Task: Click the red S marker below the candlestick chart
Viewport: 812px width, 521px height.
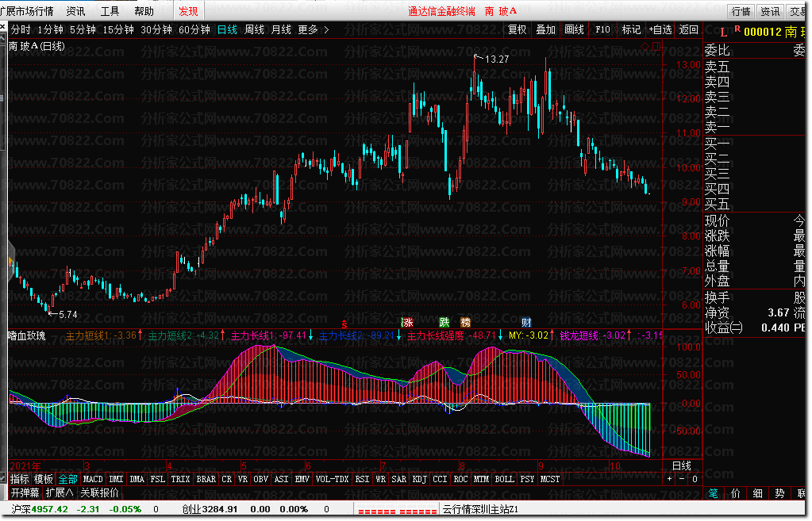Action: click(344, 324)
